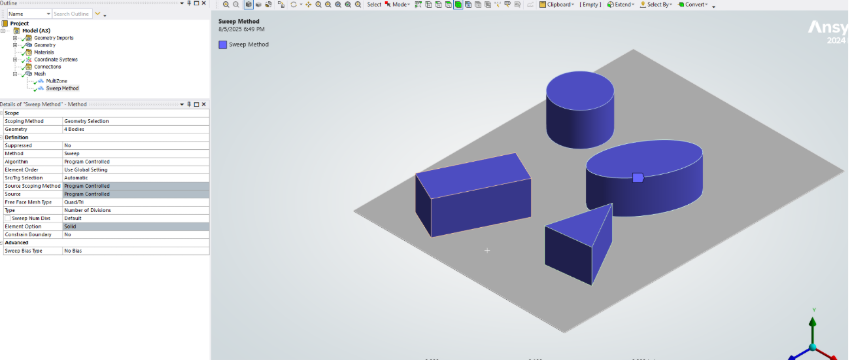
Task: Click the green Y axis on triad
Action: 813,328
